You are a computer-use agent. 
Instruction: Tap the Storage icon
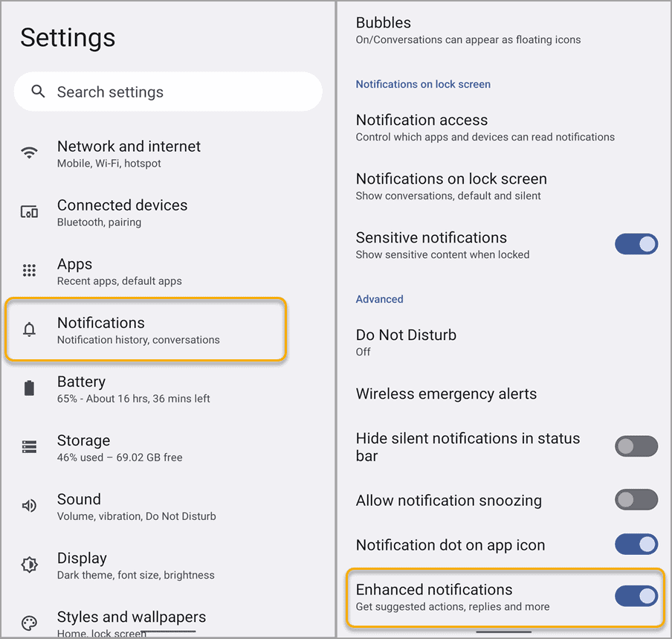[29, 447]
